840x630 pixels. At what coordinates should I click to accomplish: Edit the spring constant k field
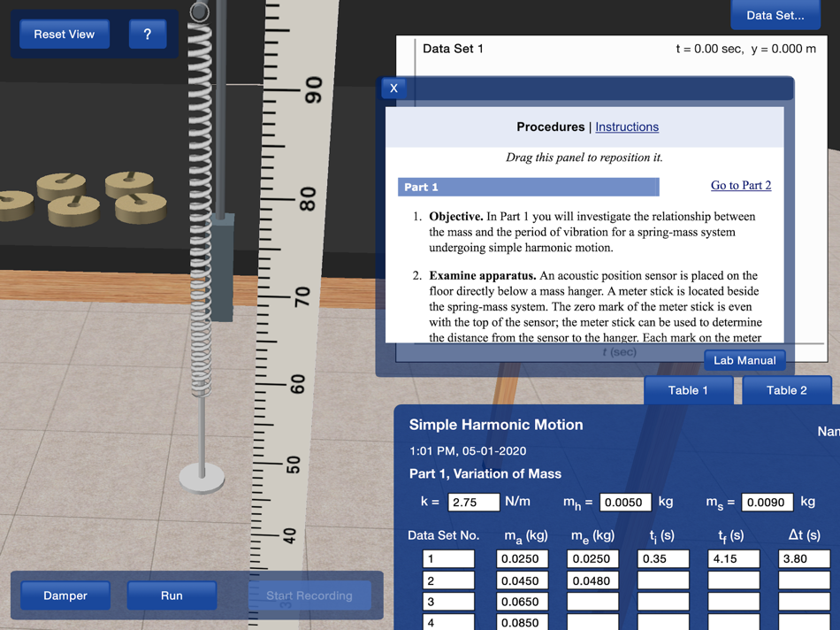pyautogui.click(x=474, y=503)
